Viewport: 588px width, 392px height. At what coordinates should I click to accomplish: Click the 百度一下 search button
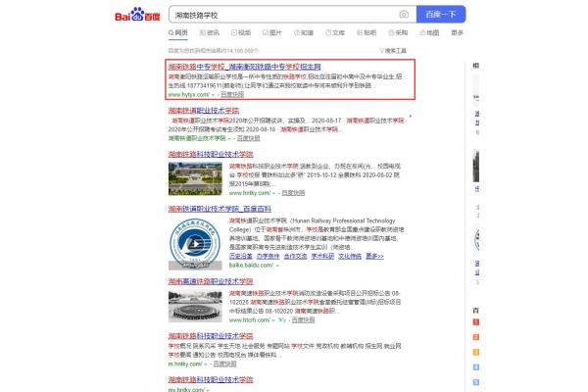click(441, 15)
